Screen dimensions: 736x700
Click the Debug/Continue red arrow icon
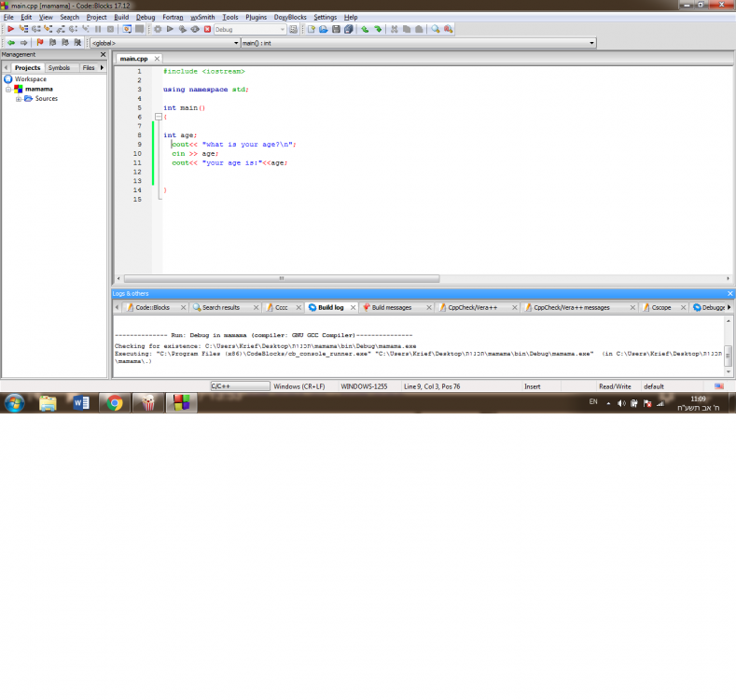click(x=11, y=30)
